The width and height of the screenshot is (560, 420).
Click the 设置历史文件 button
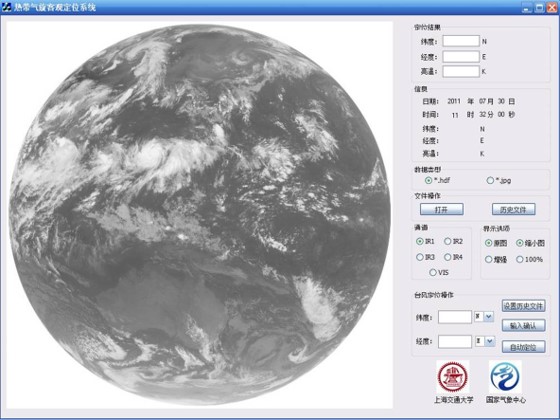(524, 306)
